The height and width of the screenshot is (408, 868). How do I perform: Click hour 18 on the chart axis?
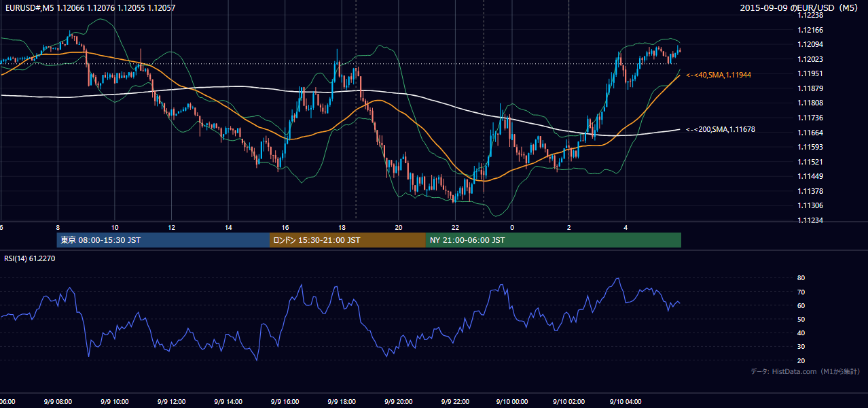342,227
